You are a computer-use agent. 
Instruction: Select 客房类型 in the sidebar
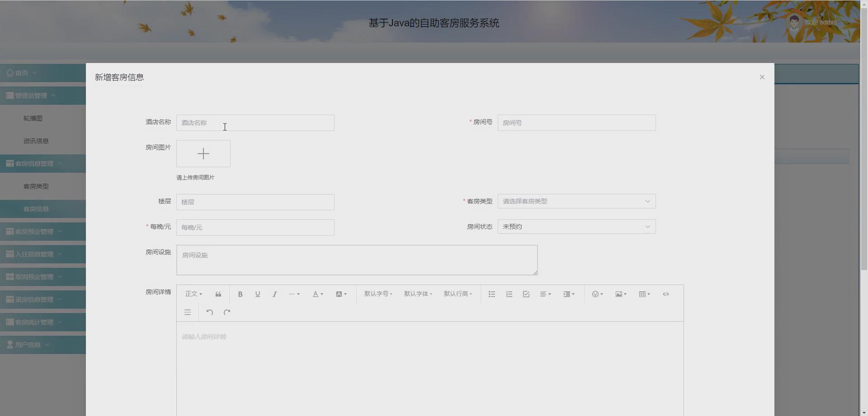coord(36,186)
